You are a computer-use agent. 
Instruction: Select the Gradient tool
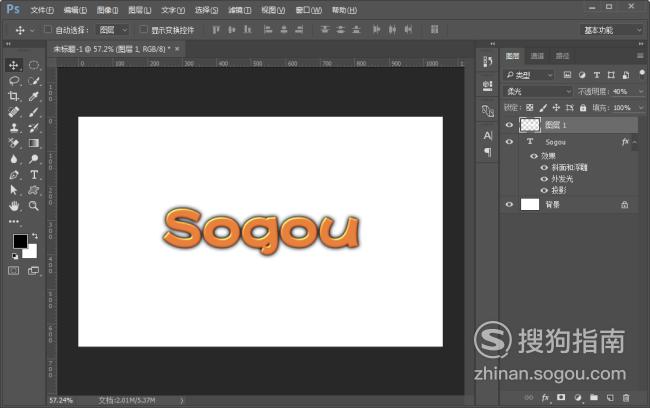point(34,143)
